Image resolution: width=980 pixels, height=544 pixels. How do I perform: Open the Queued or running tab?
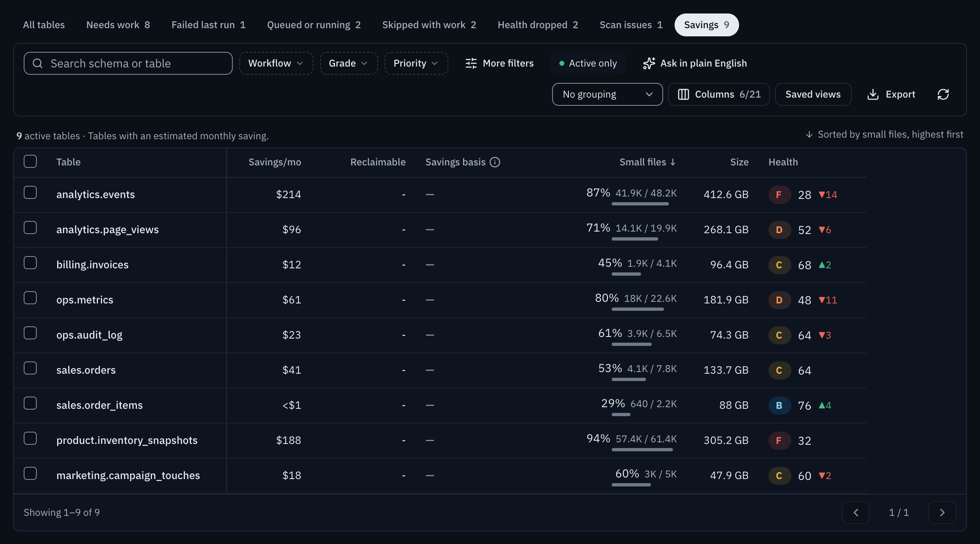pyautogui.click(x=314, y=25)
